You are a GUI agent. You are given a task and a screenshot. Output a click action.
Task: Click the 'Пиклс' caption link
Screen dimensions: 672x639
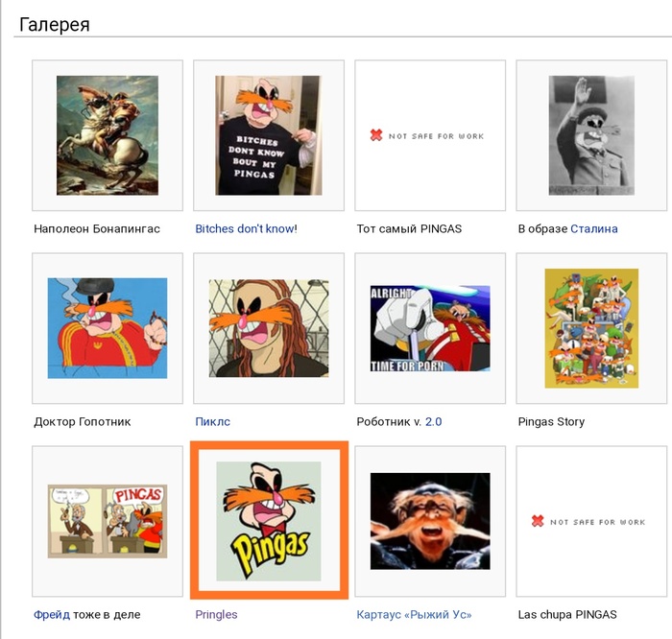[212, 422]
